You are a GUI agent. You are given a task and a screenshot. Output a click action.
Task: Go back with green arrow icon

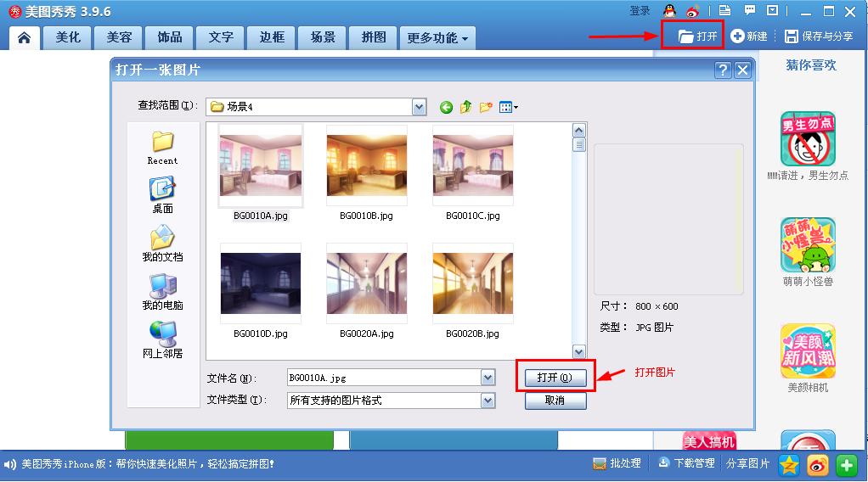(x=446, y=108)
